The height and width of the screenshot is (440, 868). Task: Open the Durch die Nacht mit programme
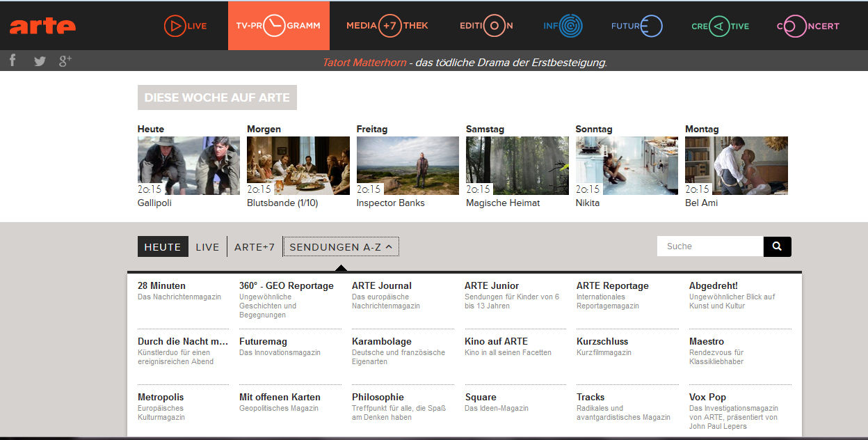coord(183,341)
